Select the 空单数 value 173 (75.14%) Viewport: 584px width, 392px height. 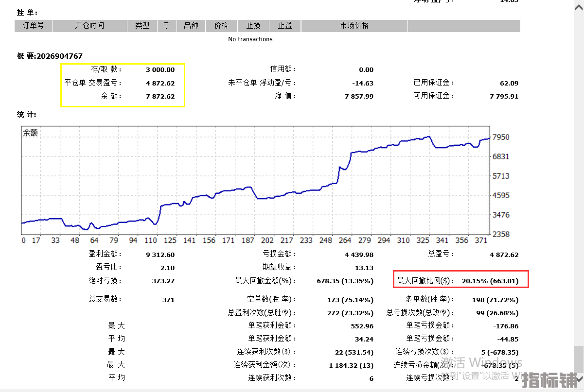[350, 300]
